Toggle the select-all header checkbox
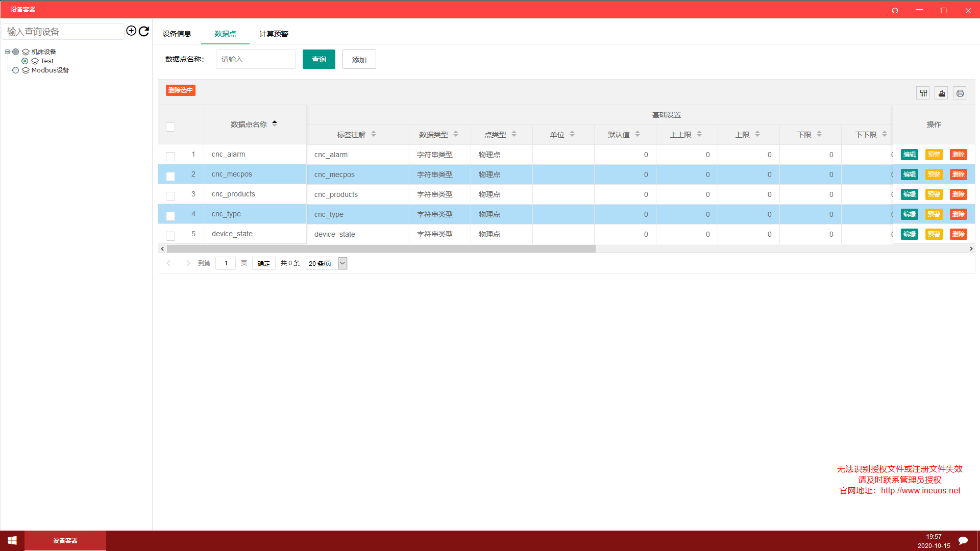Viewport: 980px width, 551px height. [170, 127]
